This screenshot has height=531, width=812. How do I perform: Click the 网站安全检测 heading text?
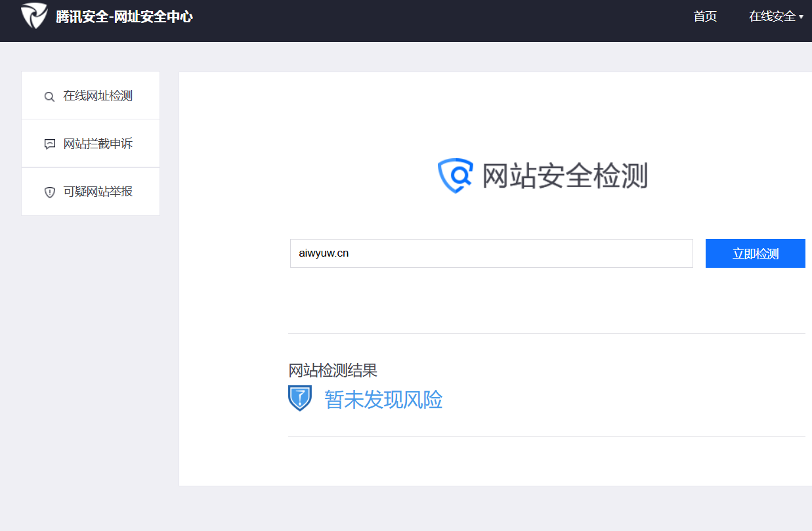click(x=565, y=176)
